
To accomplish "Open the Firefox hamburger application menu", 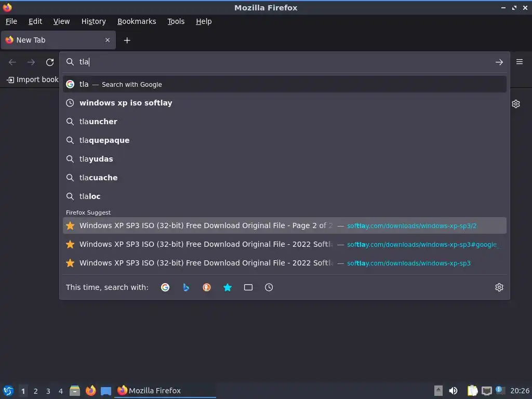I will pyautogui.click(x=519, y=62).
